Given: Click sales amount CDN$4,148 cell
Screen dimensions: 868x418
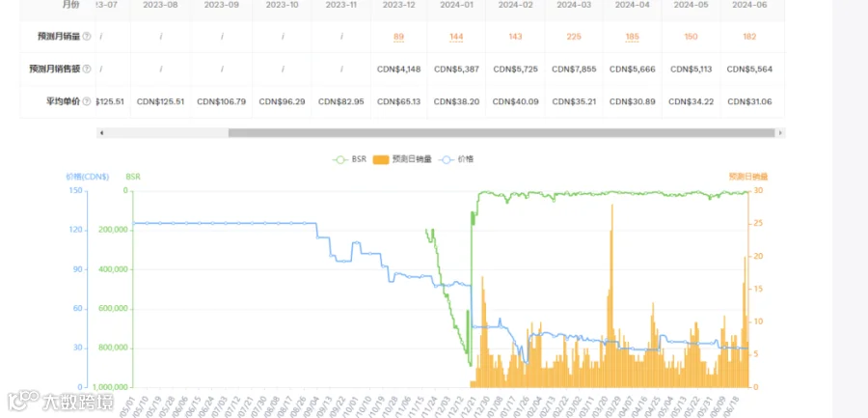Looking at the screenshot, I should tap(398, 70).
